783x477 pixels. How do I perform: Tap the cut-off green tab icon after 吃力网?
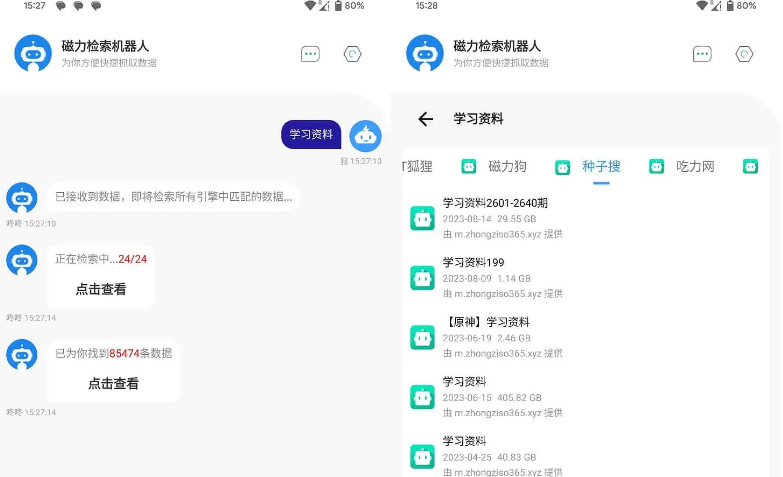point(751,166)
